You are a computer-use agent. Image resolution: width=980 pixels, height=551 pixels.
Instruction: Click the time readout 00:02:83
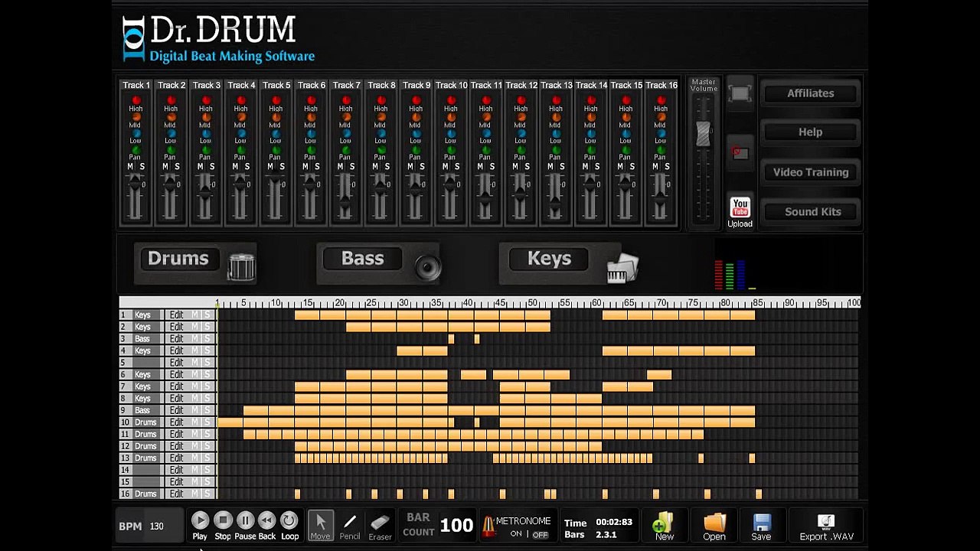615,522
